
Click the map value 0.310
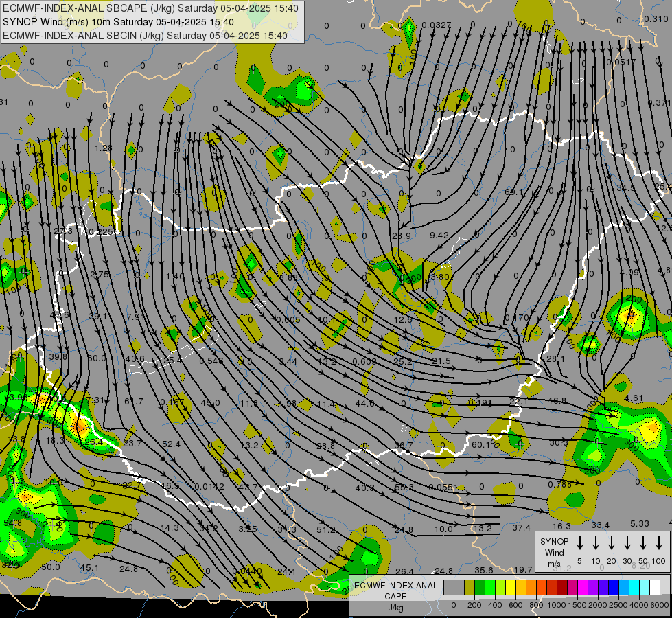pos(656,19)
